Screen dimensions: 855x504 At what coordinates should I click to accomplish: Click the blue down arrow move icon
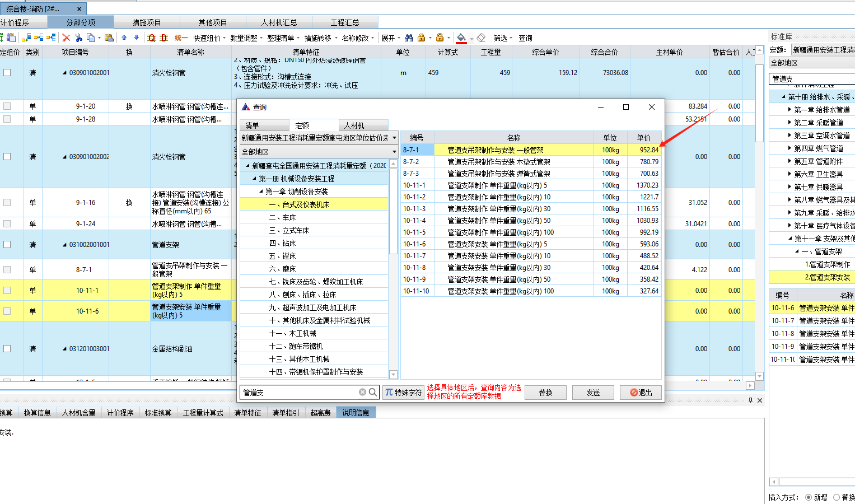coord(136,38)
